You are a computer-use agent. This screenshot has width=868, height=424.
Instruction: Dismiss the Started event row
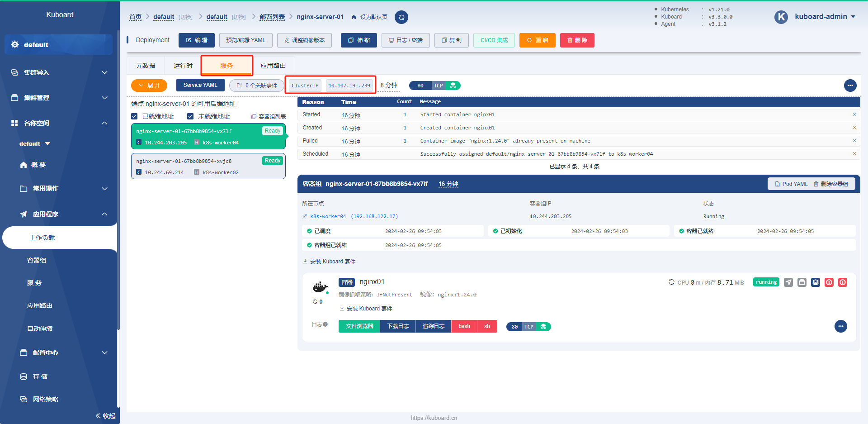[854, 114]
